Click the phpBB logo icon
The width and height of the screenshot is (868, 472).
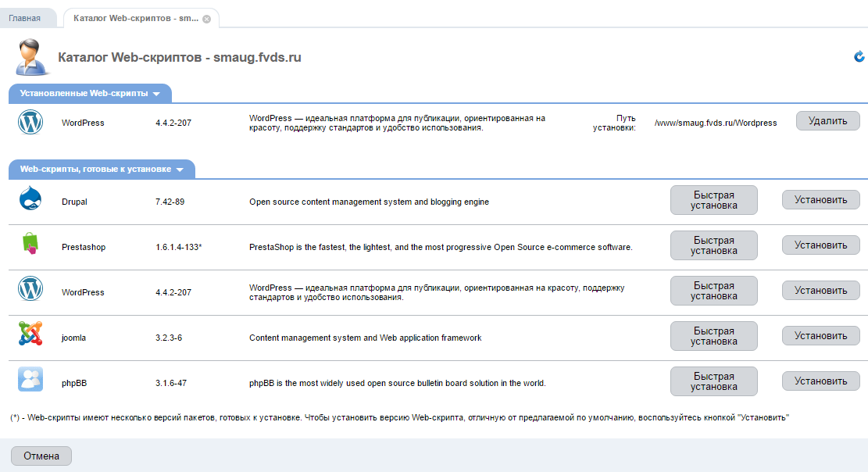click(30, 380)
